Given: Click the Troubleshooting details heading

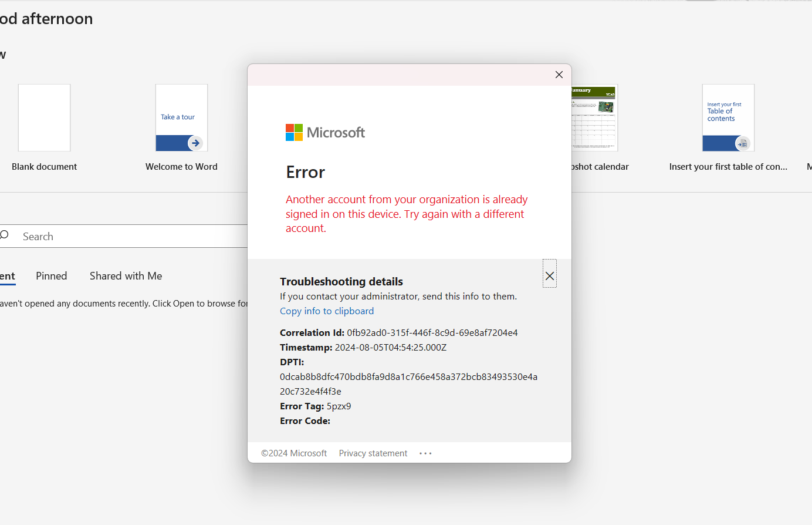Looking at the screenshot, I should [341, 282].
